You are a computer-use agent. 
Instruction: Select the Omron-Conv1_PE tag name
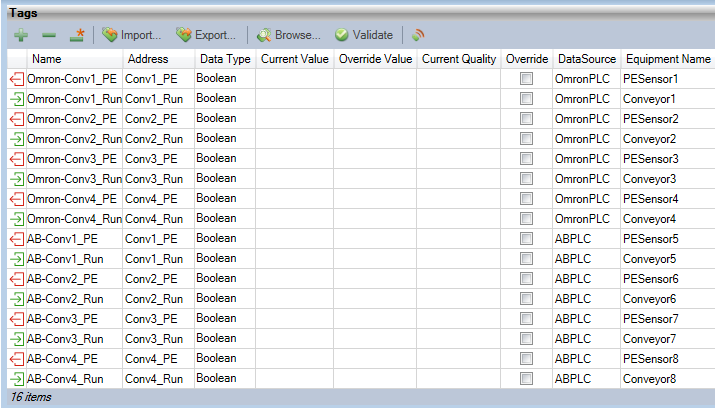tap(72, 79)
